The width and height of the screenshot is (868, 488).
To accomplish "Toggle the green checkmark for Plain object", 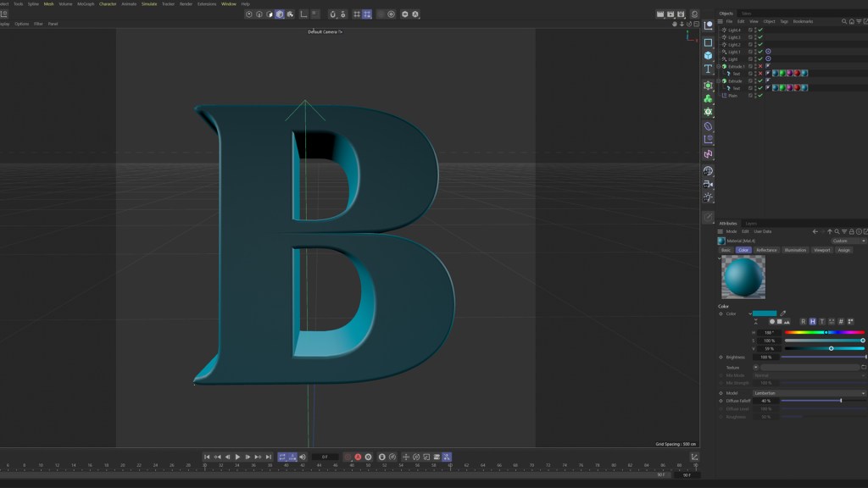I will [760, 95].
